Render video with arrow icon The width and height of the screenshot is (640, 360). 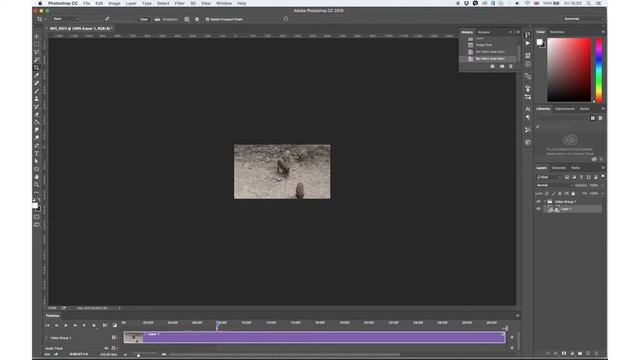tap(56, 354)
